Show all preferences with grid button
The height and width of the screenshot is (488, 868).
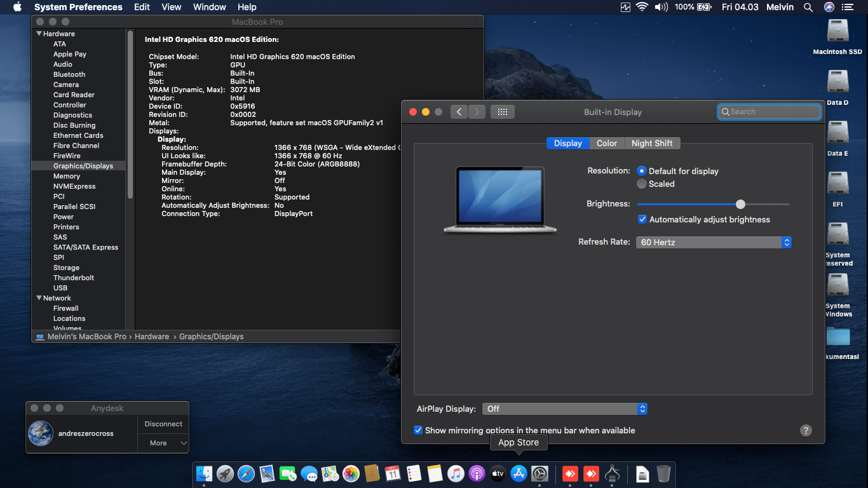tap(503, 112)
